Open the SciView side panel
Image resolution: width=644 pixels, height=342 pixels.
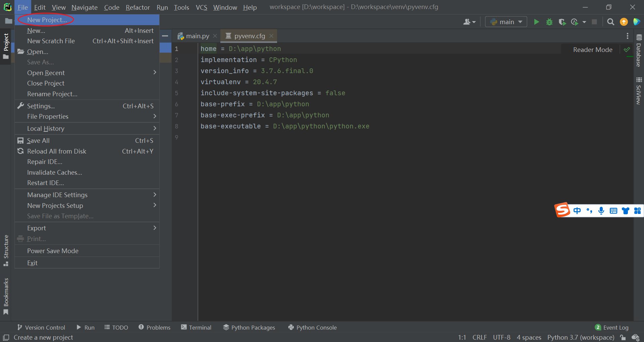(639, 91)
